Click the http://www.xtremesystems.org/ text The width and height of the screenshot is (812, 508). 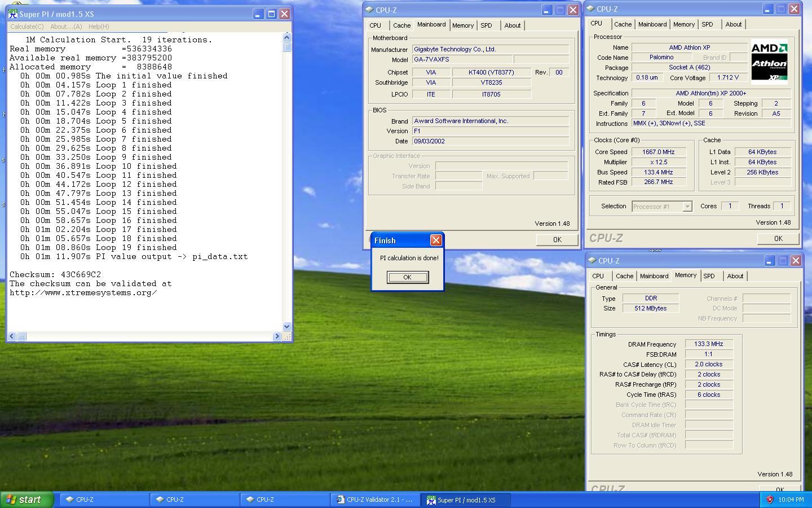[83, 292]
